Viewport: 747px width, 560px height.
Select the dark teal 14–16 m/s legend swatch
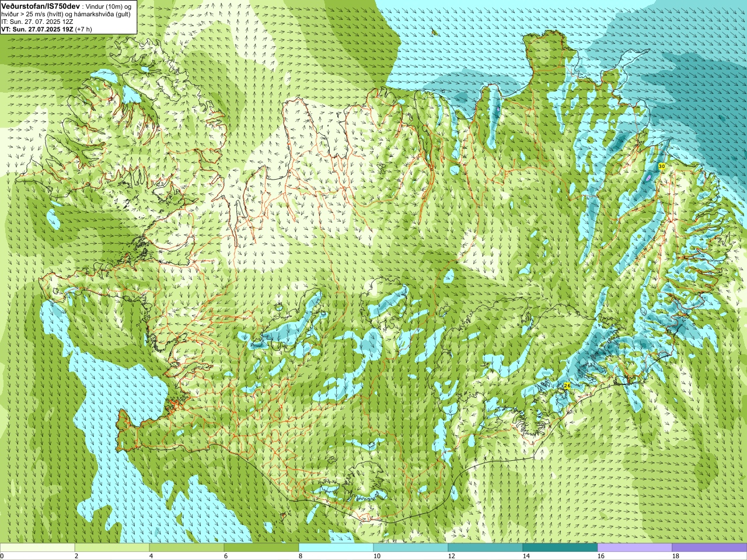tap(560, 548)
